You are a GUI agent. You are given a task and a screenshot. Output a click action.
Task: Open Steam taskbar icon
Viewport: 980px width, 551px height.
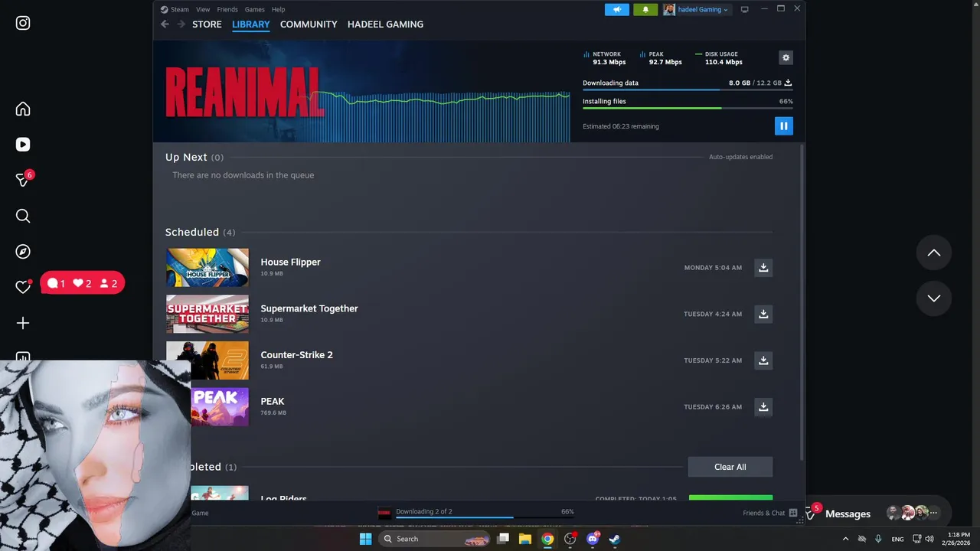[615, 539]
